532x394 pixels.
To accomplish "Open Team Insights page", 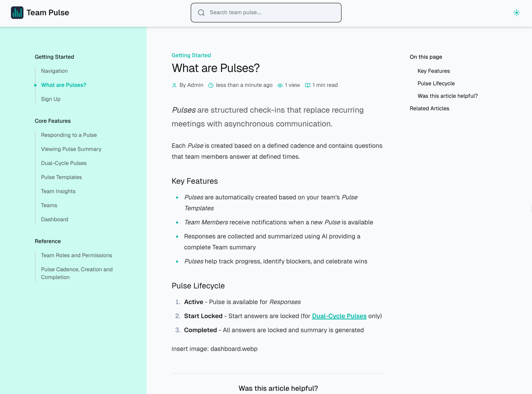I will click(x=58, y=191).
